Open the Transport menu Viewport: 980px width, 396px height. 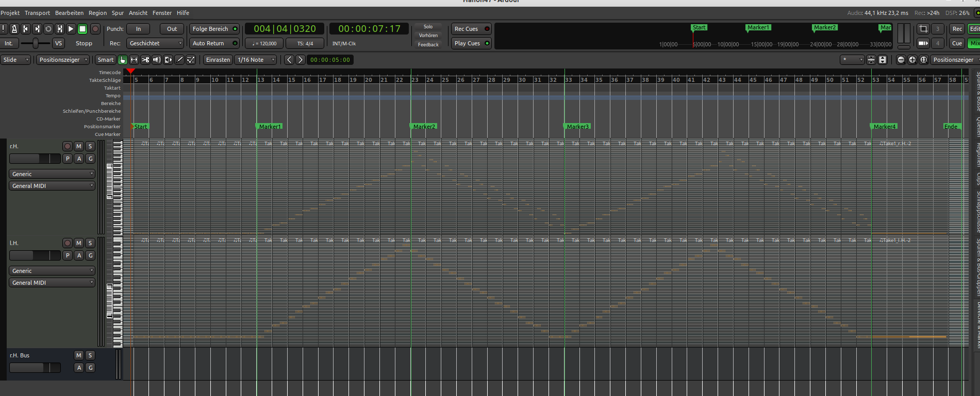[37, 13]
